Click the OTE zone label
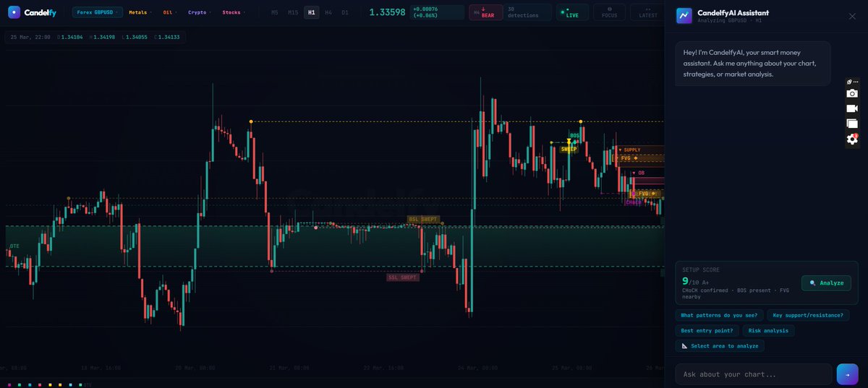The height and width of the screenshot is (388, 868). tap(14, 246)
